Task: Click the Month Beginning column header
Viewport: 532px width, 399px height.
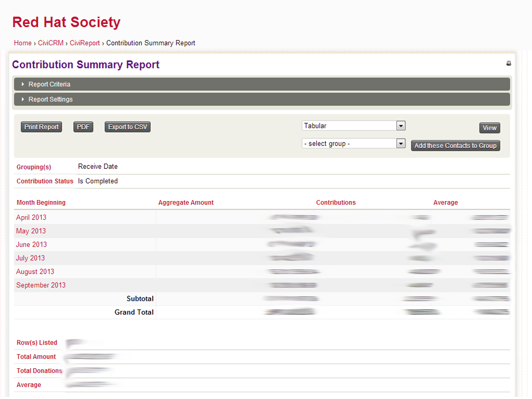Action: pos(41,202)
